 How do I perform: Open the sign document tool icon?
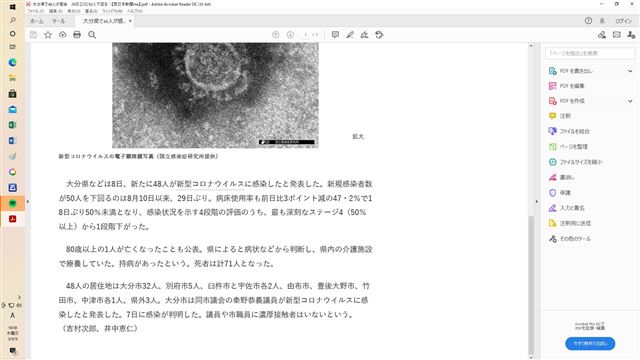tap(364, 35)
